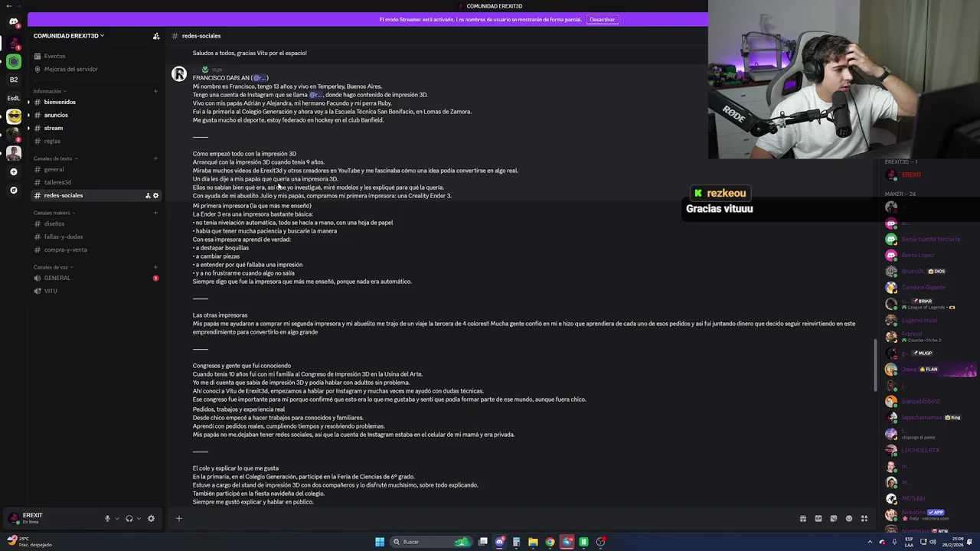Open user settings gear icon
The image size is (980, 551).
tap(151, 518)
